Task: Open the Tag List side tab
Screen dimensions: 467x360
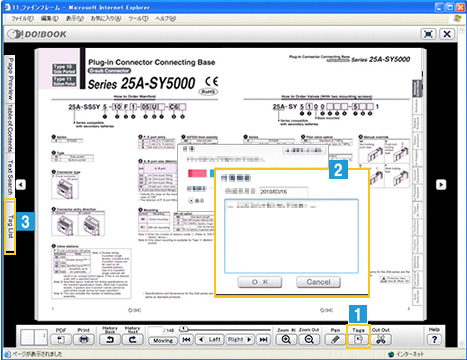Action: 10,226
